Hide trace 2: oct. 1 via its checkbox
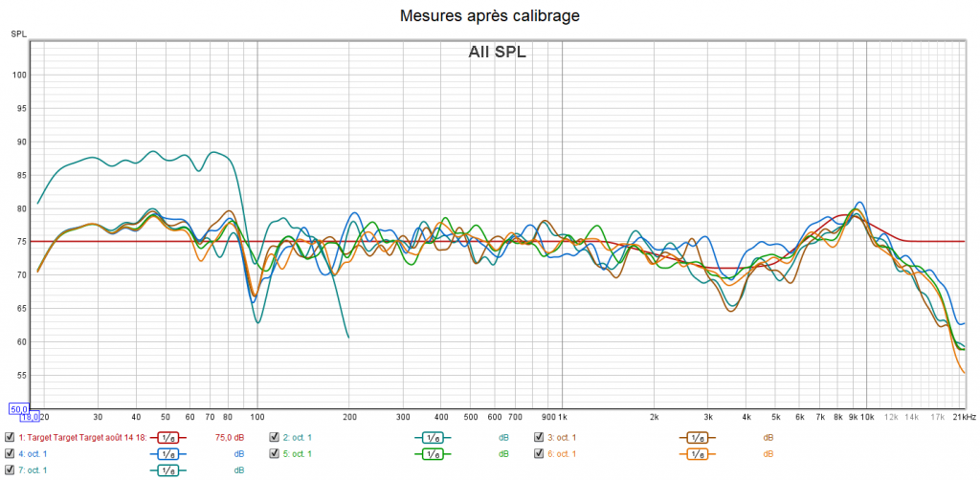This screenshot has width=980, height=480. coord(275,437)
